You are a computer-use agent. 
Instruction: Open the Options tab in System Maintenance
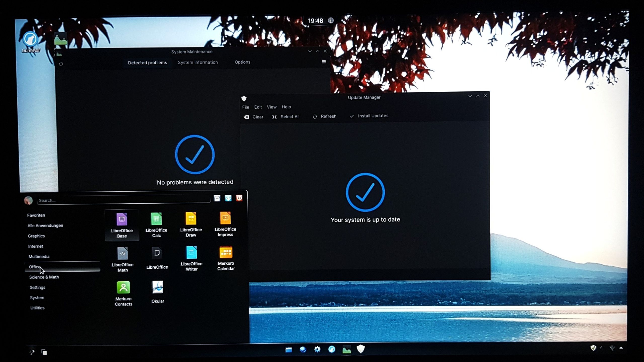[243, 62]
